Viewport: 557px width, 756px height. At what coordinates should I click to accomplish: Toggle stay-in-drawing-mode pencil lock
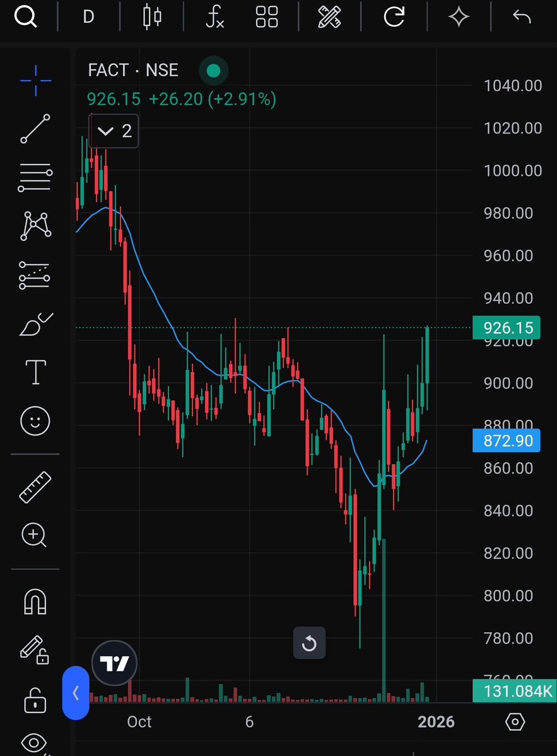(x=35, y=650)
